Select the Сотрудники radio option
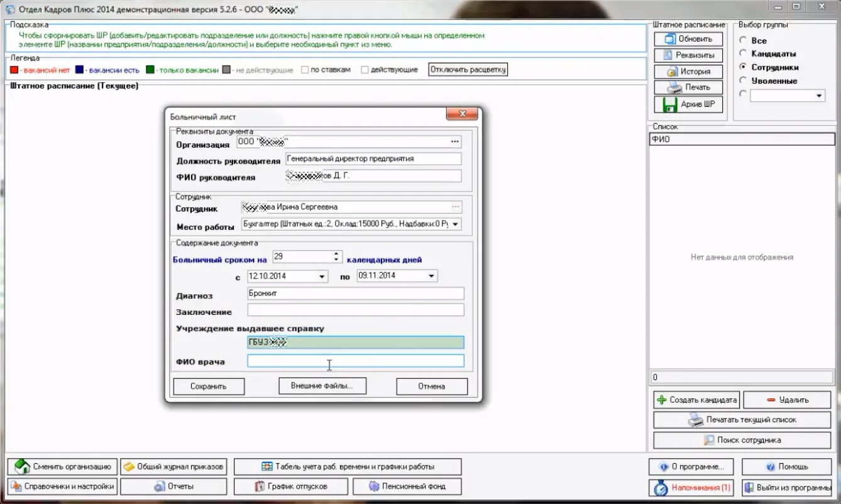The height and width of the screenshot is (504, 841). coord(743,67)
